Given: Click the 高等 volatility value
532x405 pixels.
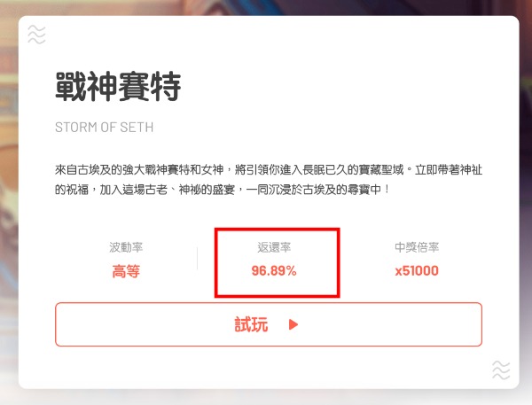Looking at the screenshot, I should tap(126, 271).
